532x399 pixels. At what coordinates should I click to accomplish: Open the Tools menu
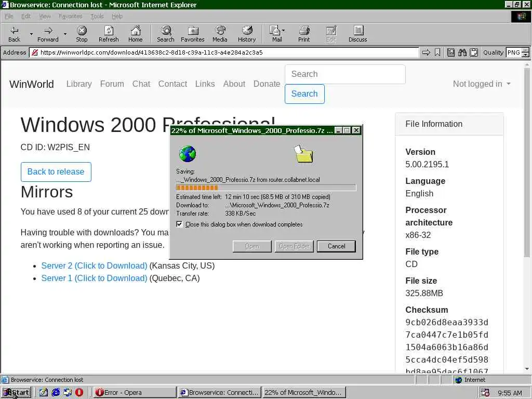pyautogui.click(x=97, y=16)
